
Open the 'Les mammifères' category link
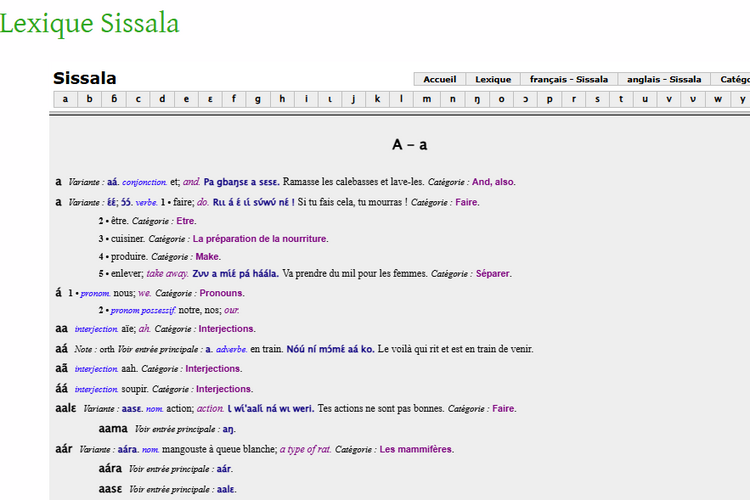pyautogui.click(x=416, y=449)
